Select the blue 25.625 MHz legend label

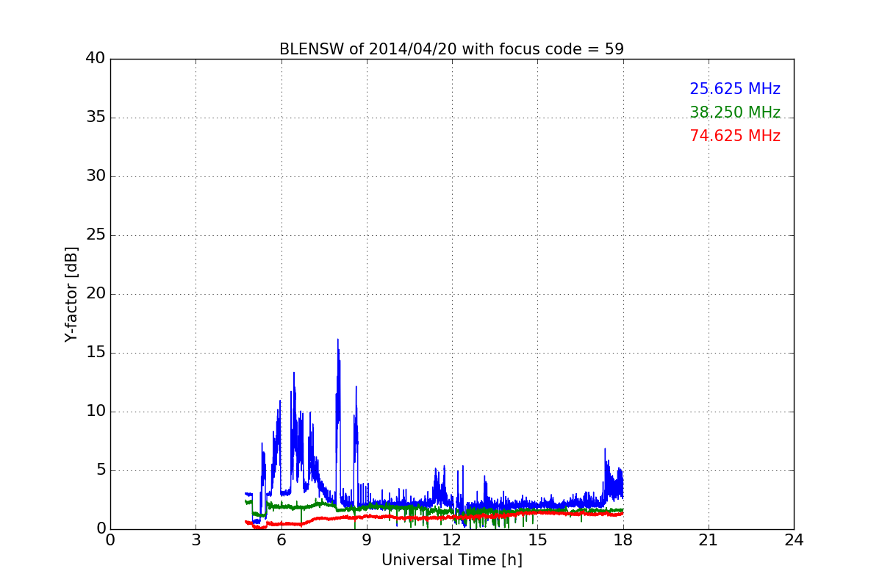point(735,89)
